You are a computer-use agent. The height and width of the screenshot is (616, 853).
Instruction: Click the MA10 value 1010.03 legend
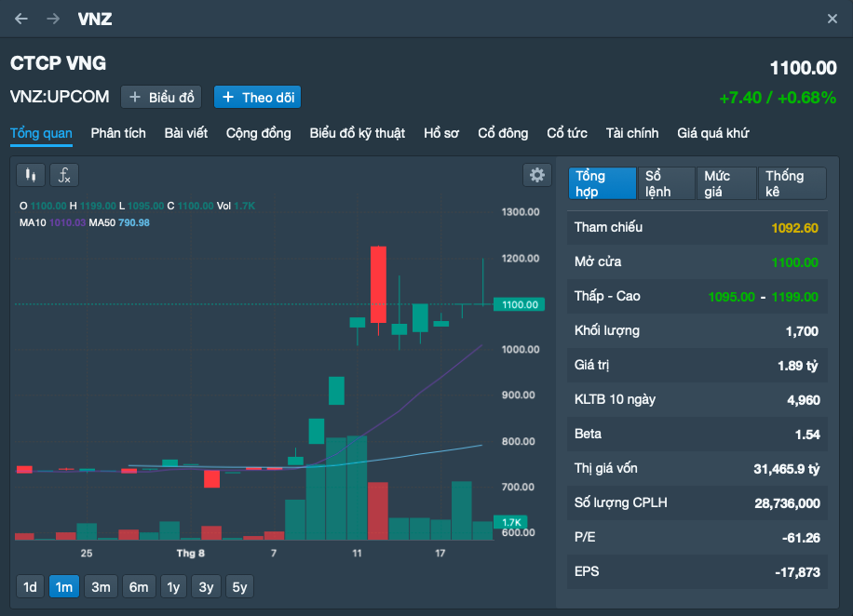pyautogui.click(x=67, y=222)
